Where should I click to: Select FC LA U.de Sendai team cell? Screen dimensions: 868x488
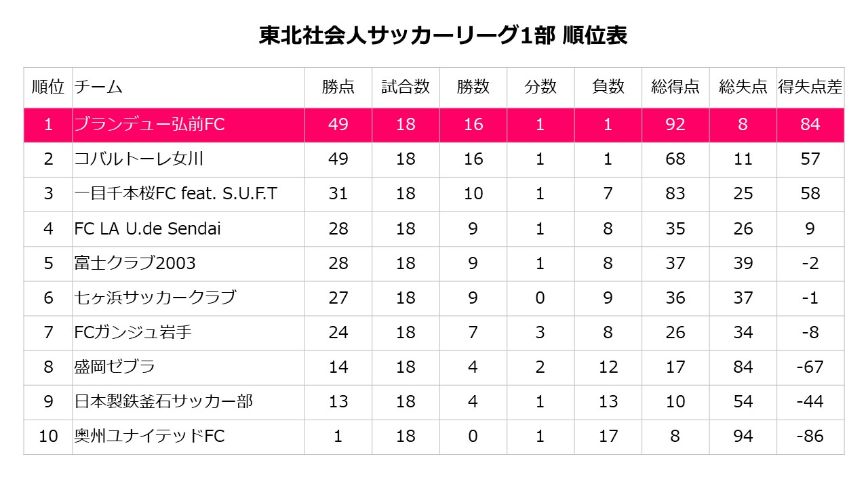point(147,229)
